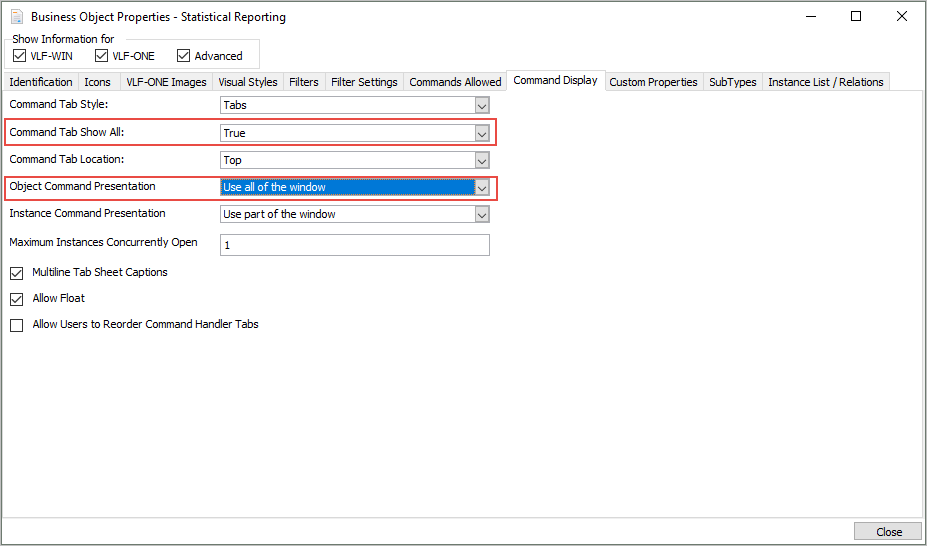Switch to the Identification tab
This screenshot has width=927, height=546.
pyautogui.click(x=41, y=82)
